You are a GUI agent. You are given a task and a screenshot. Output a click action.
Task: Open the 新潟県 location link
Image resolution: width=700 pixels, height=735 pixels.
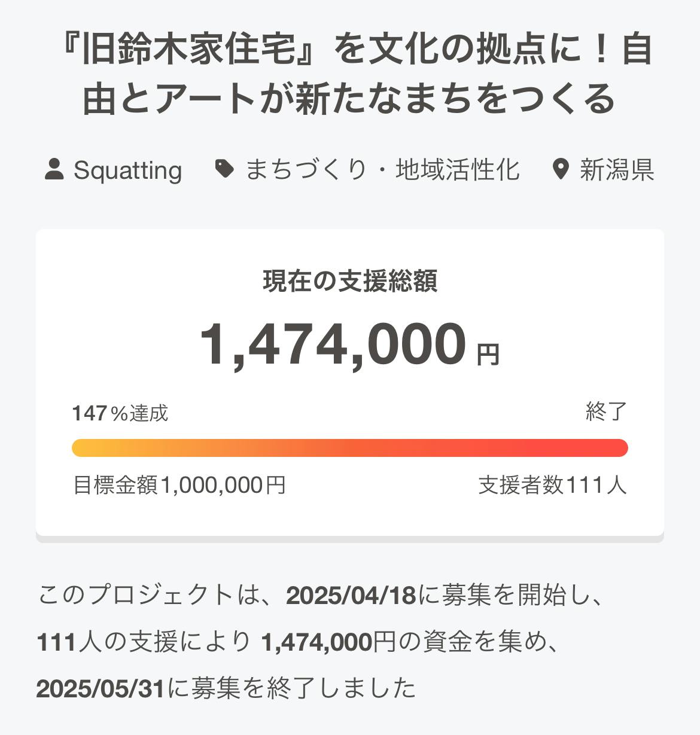[616, 170]
